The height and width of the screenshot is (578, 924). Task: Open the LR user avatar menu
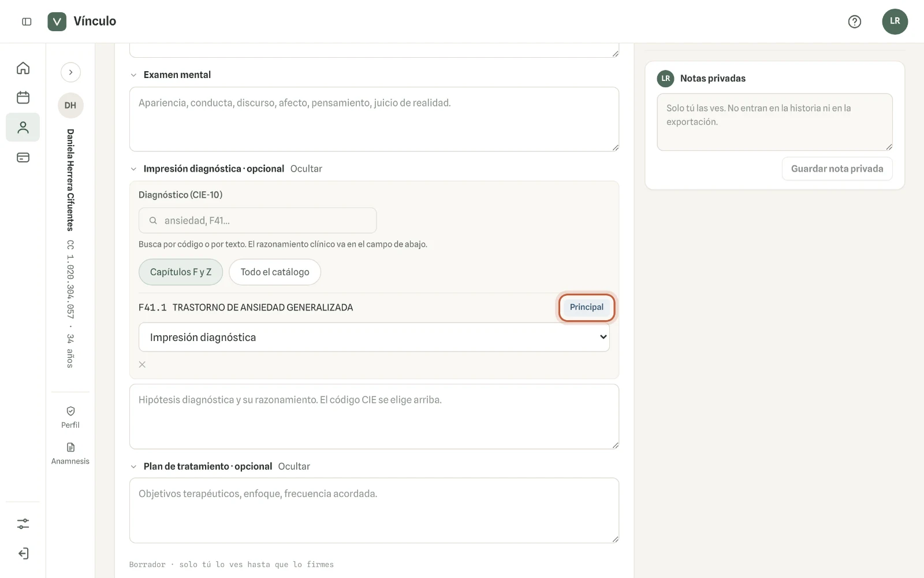[895, 21]
